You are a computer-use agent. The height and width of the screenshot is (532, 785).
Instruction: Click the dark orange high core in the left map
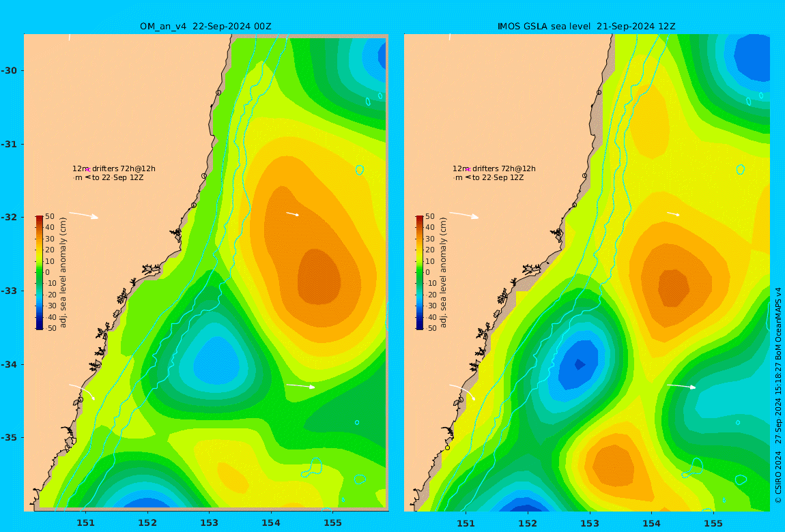[x=319, y=276]
